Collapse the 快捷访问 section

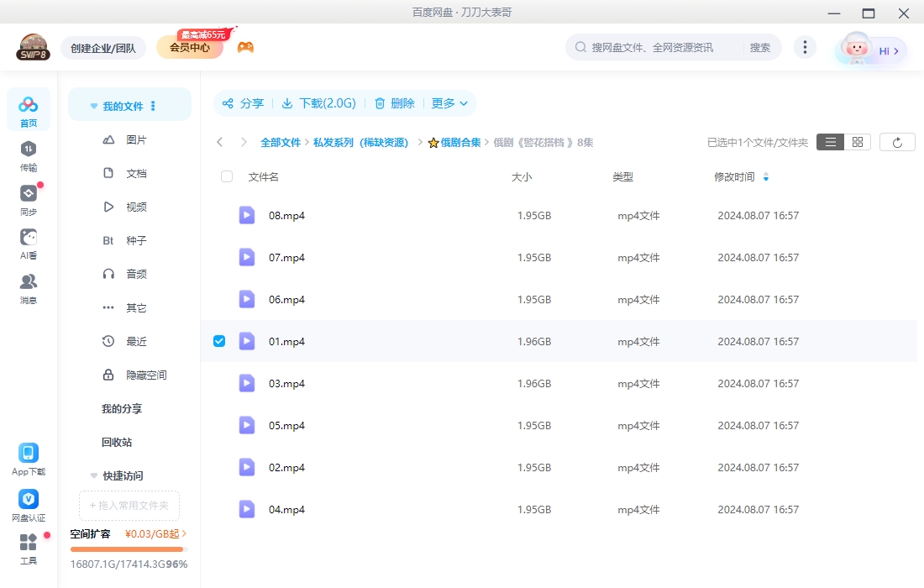(93, 475)
